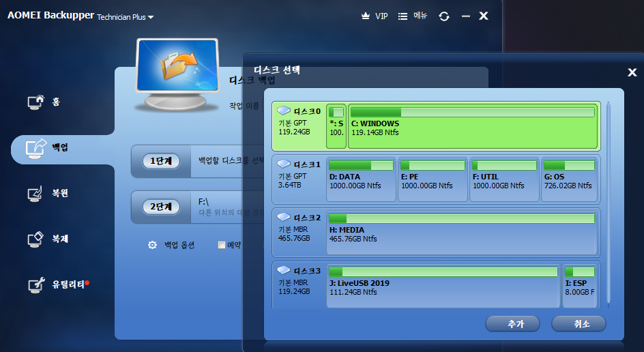Choose the D: DATA partition
Viewport: 644px width, 352px height.
tap(361, 179)
